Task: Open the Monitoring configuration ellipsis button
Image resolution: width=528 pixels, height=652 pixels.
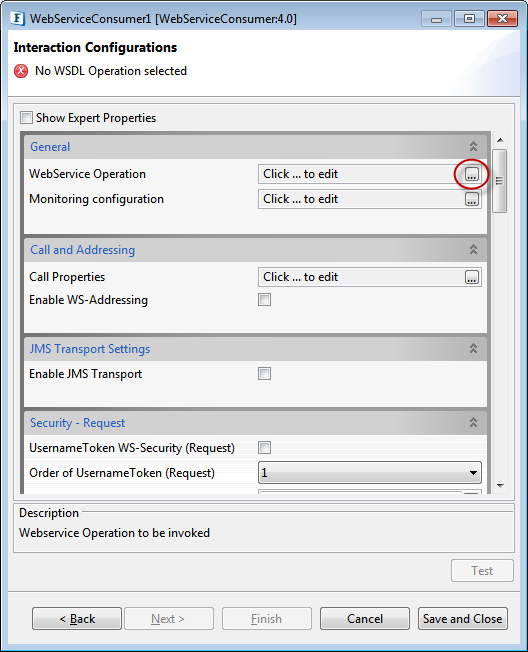Action: (471, 199)
